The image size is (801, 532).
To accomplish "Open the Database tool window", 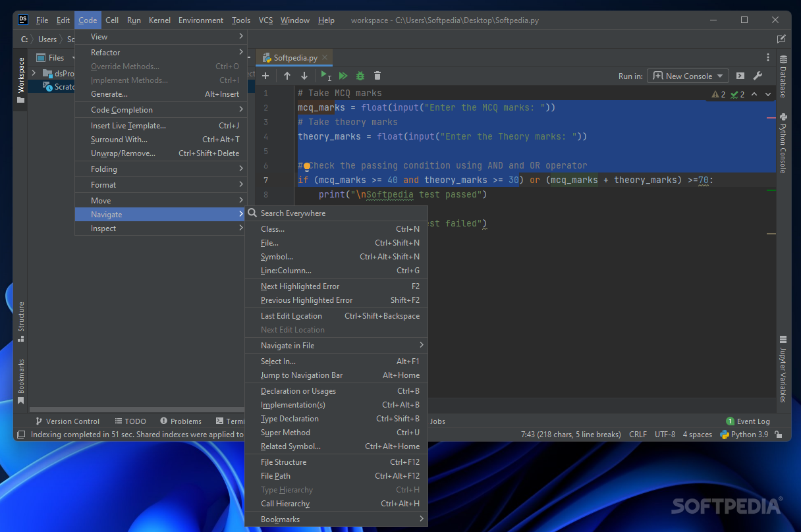I will point(783,76).
